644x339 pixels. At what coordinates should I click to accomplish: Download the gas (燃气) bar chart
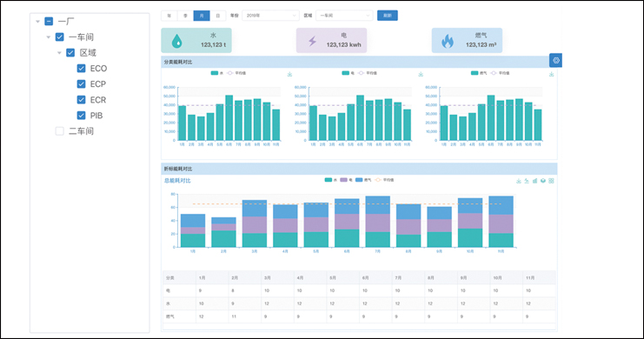(x=551, y=75)
